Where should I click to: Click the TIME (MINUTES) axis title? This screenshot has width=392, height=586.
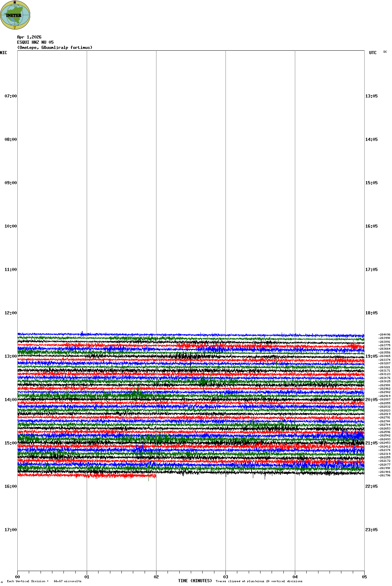pos(195,581)
